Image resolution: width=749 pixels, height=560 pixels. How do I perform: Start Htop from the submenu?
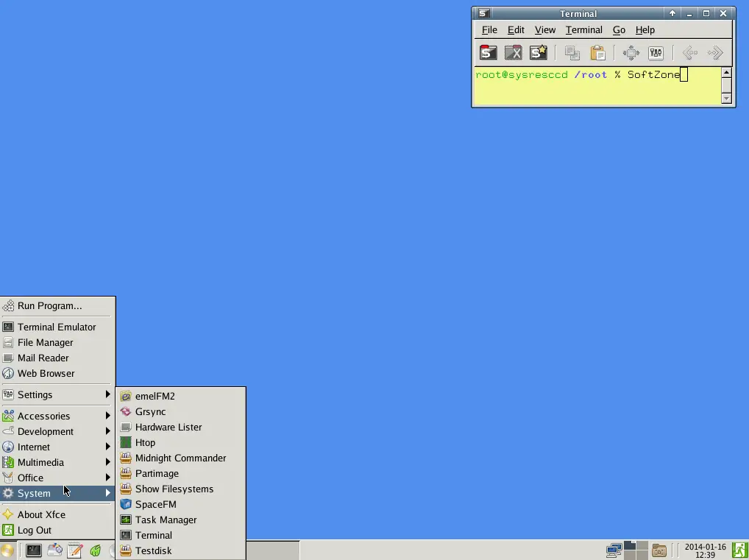pyautogui.click(x=181, y=442)
